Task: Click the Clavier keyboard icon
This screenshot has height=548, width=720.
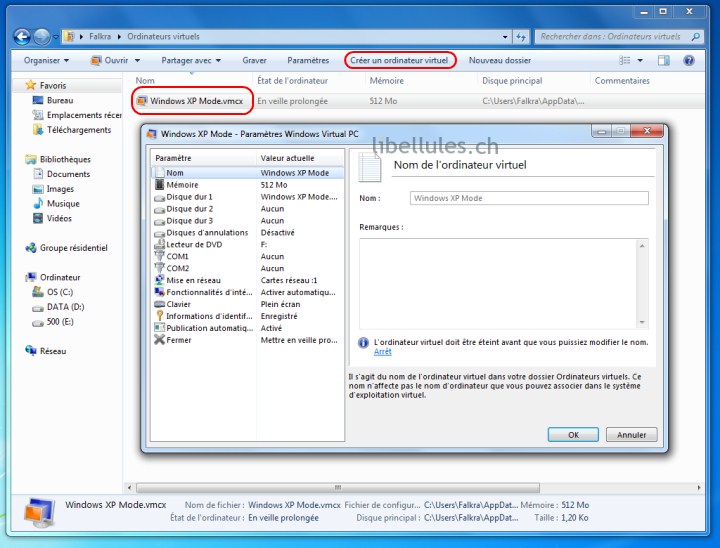Action: coord(159,304)
